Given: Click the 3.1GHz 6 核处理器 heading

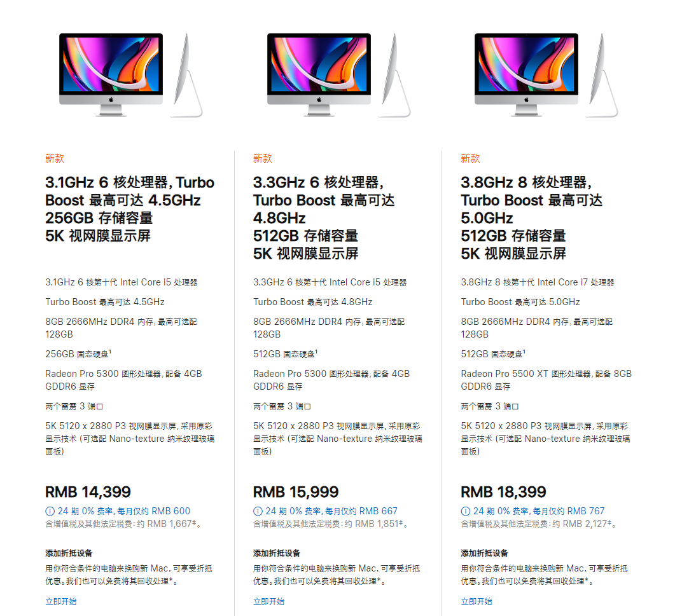Looking at the screenshot, I should click(x=130, y=209).
